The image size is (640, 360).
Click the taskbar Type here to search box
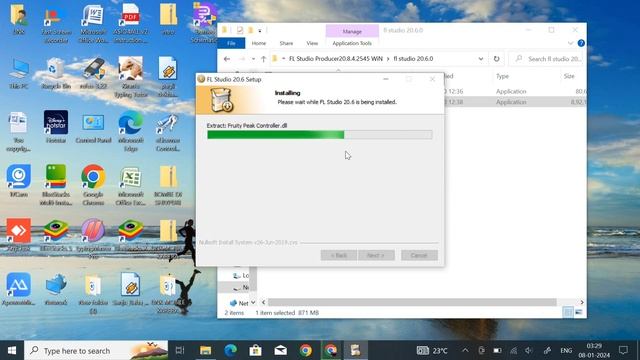(x=96, y=350)
